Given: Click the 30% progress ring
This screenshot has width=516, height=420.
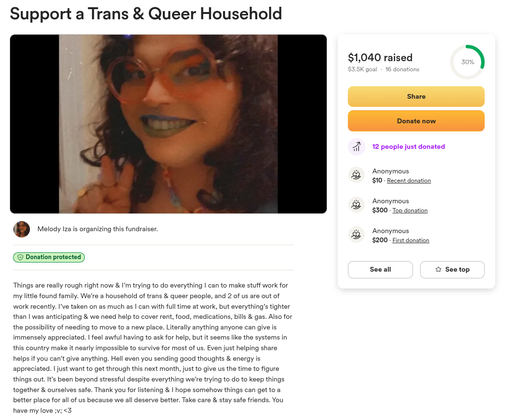Looking at the screenshot, I should pyautogui.click(x=467, y=62).
